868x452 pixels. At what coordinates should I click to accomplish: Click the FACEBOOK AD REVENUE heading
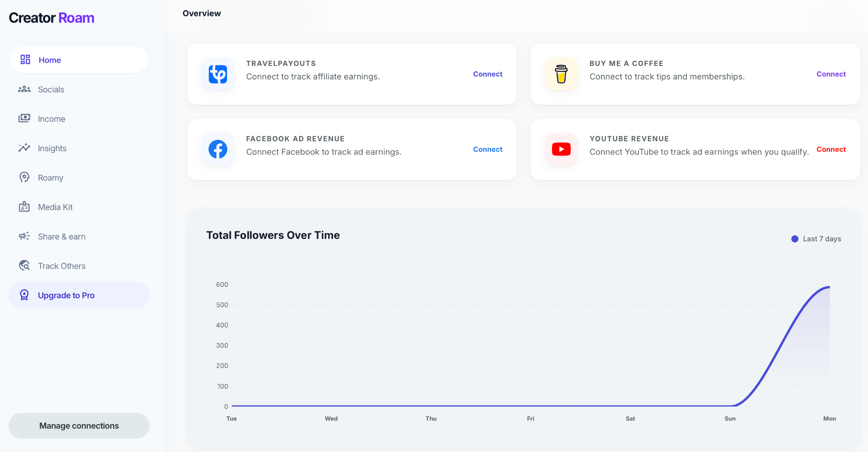click(x=296, y=139)
